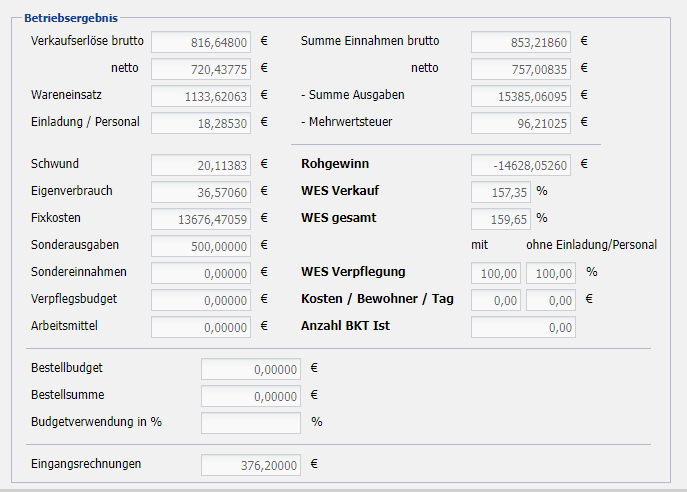Click the Sonderausgaben field

(200, 245)
